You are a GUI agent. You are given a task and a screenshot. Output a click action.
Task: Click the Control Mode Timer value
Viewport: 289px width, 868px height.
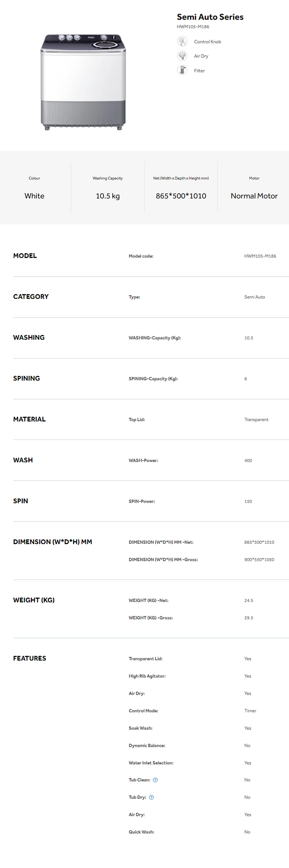[x=250, y=711]
